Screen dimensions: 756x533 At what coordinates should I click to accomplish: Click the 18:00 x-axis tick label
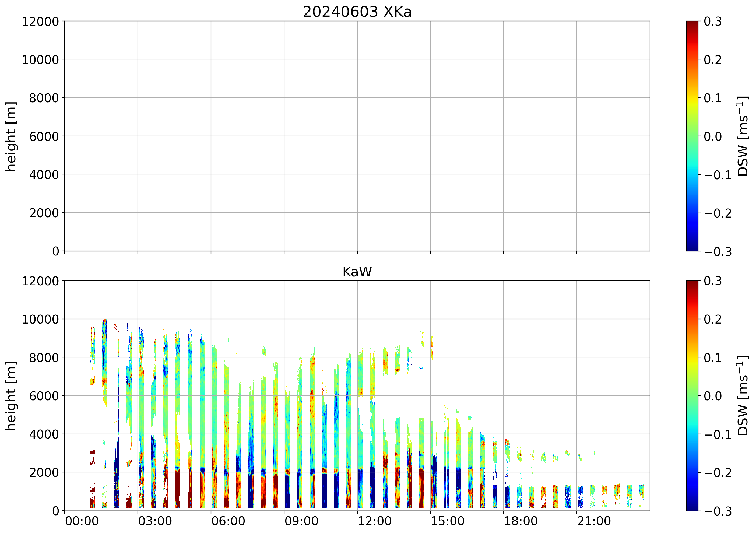click(x=521, y=521)
